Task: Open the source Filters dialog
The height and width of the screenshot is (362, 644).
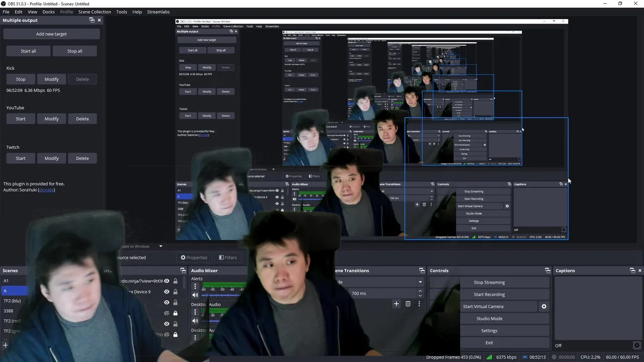Action: (227, 257)
